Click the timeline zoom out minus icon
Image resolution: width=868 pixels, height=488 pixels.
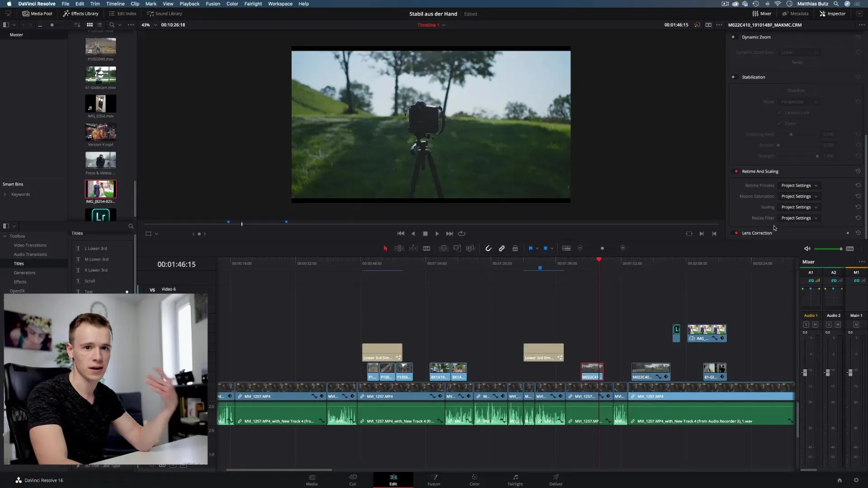click(x=580, y=248)
